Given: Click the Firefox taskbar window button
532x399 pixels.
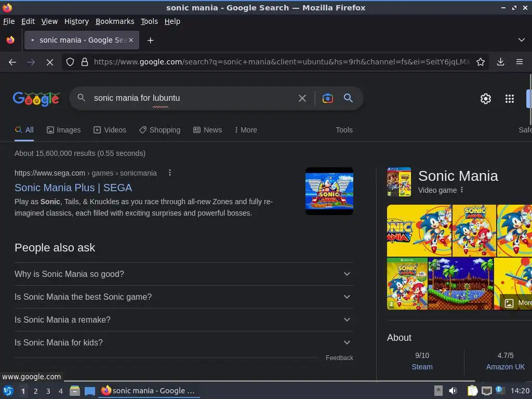Looking at the screenshot, I should tap(149, 391).
